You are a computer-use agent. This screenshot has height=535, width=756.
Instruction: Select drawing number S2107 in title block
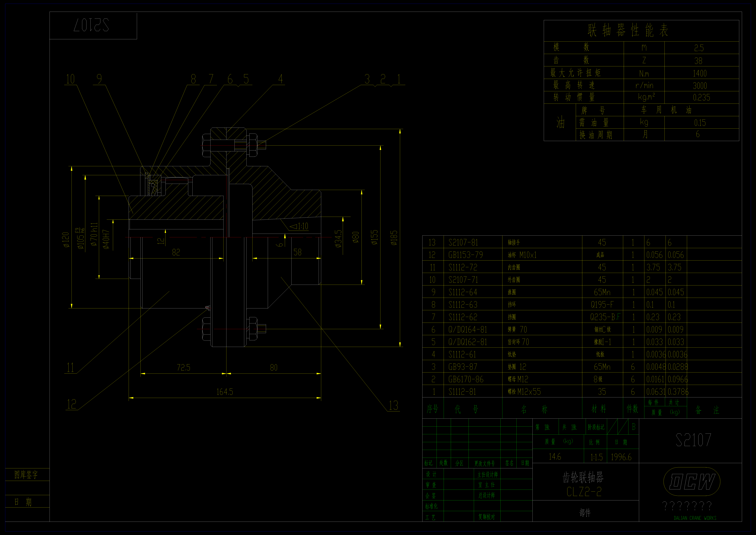click(x=693, y=440)
